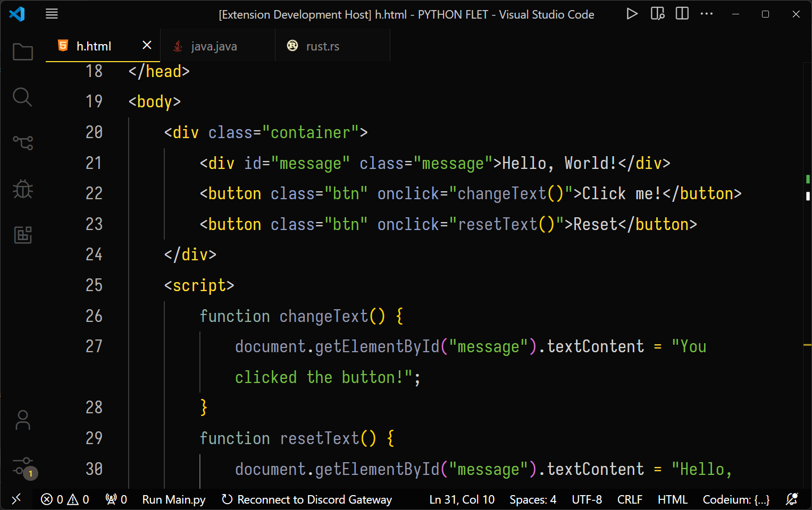The width and height of the screenshot is (812, 510).
Task: Switch to the rust.rs tab
Action: (332, 46)
